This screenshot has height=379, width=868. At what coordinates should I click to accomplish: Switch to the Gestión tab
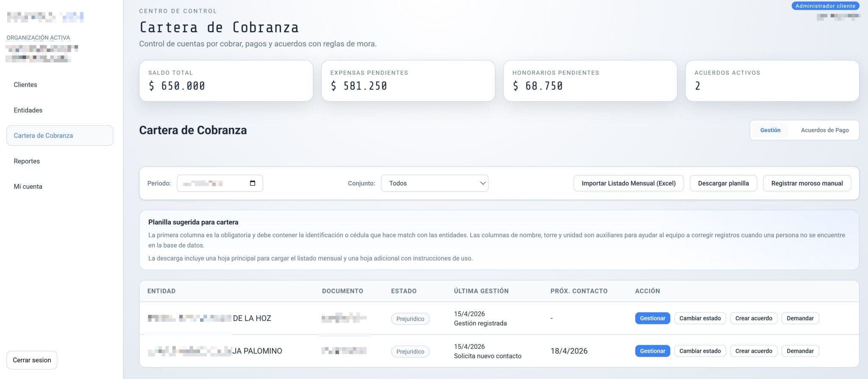point(770,130)
